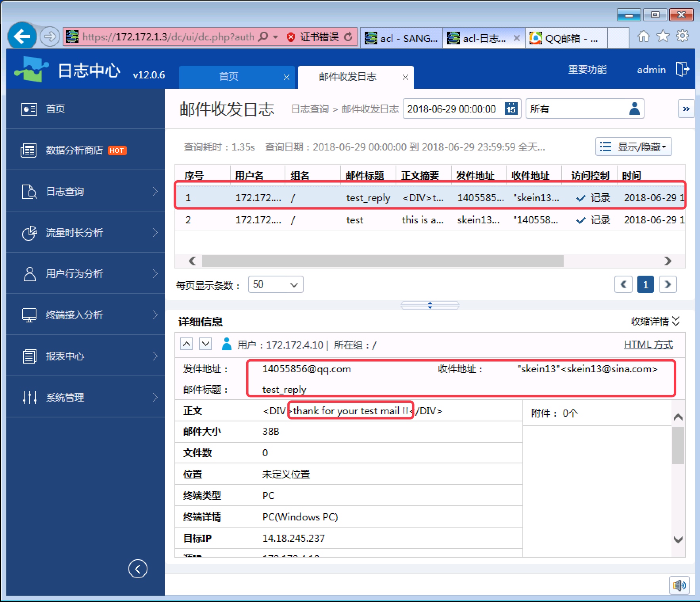Switch to acl - SANG... browser tab
The width and height of the screenshot is (700, 602).
point(401,38)
